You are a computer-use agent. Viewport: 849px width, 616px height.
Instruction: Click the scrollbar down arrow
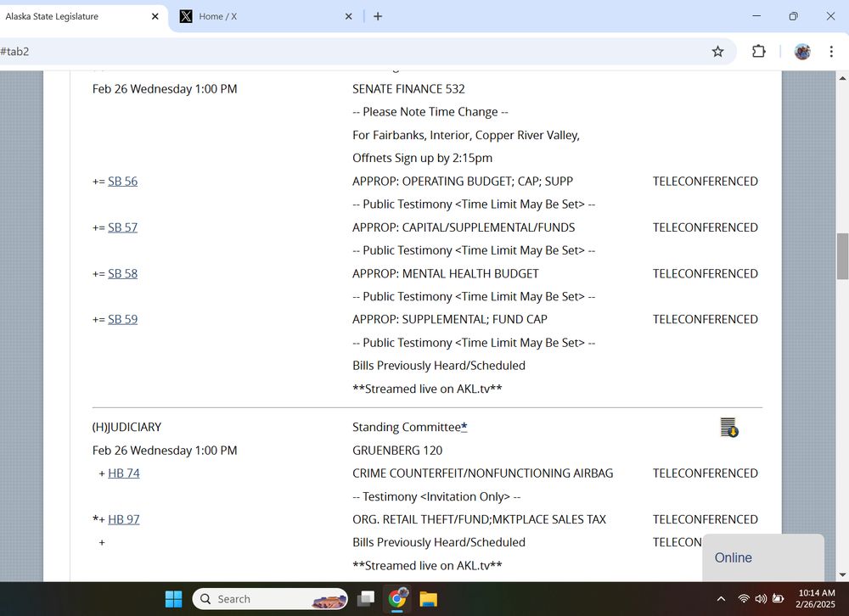pos(842,575)
